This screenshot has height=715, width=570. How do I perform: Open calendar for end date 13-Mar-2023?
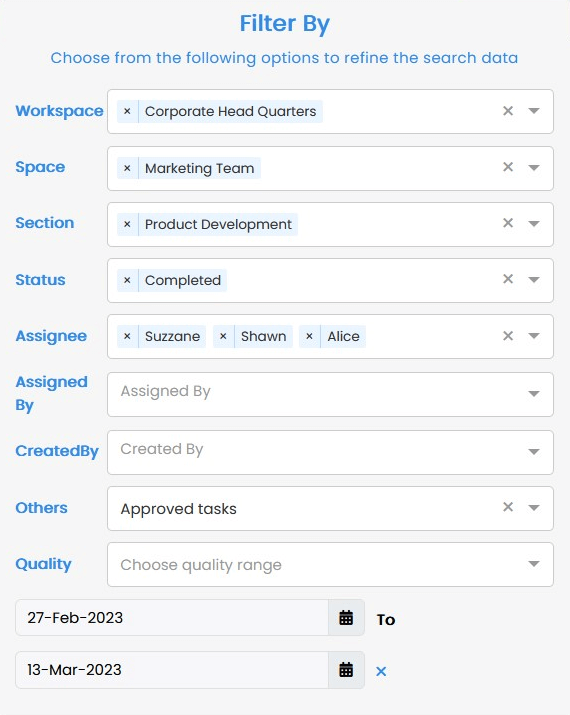[346, 670]
